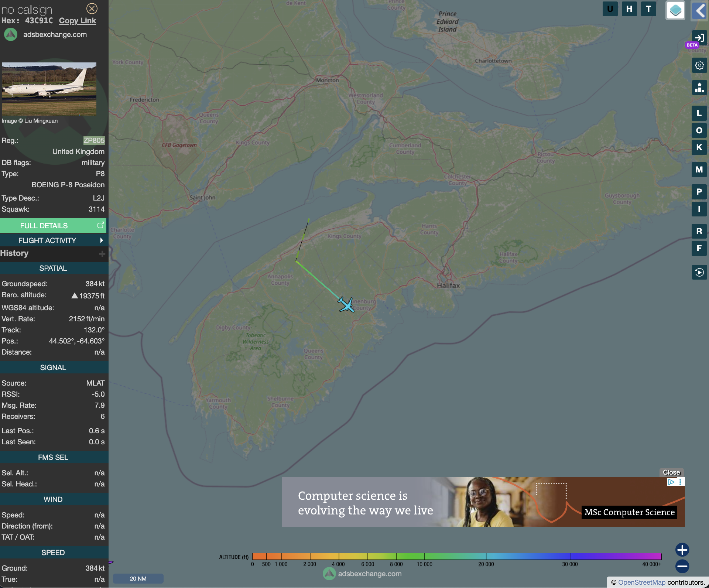The image size is (709, 588).
Task: Open map layers selector icon
Action: 675,10
